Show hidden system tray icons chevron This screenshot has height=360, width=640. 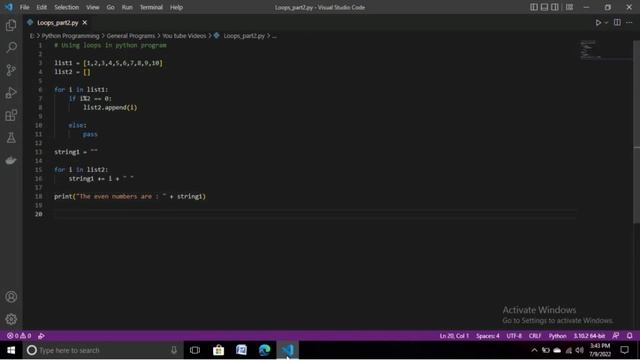tap(534, 350)
